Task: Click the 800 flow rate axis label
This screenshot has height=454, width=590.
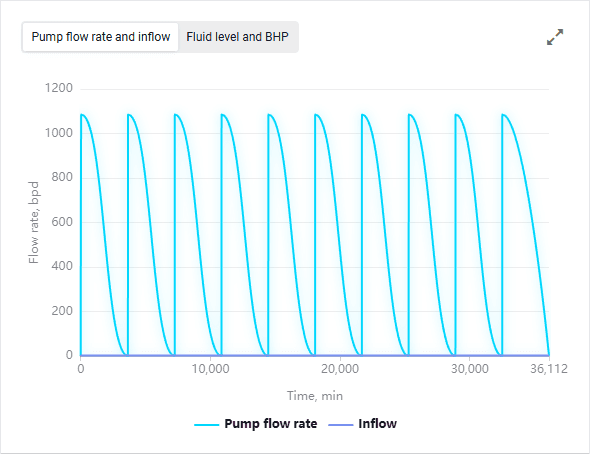Action: 62,177
